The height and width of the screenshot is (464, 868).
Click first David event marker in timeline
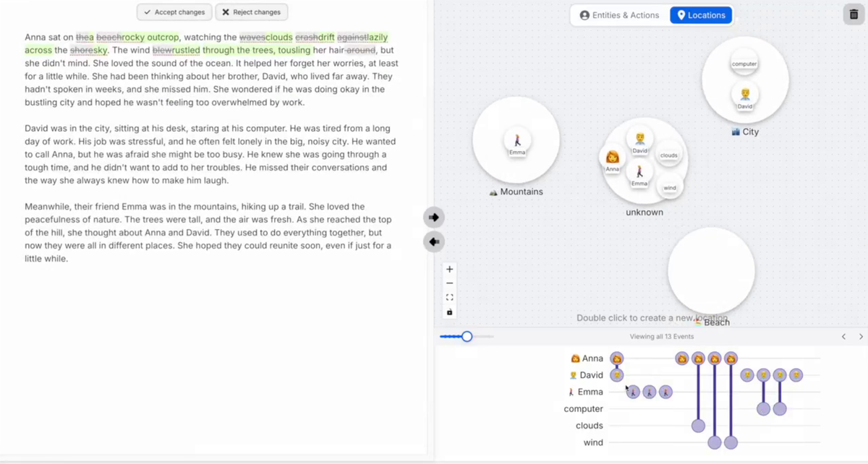pyautogui.click(x=616, y=375)
